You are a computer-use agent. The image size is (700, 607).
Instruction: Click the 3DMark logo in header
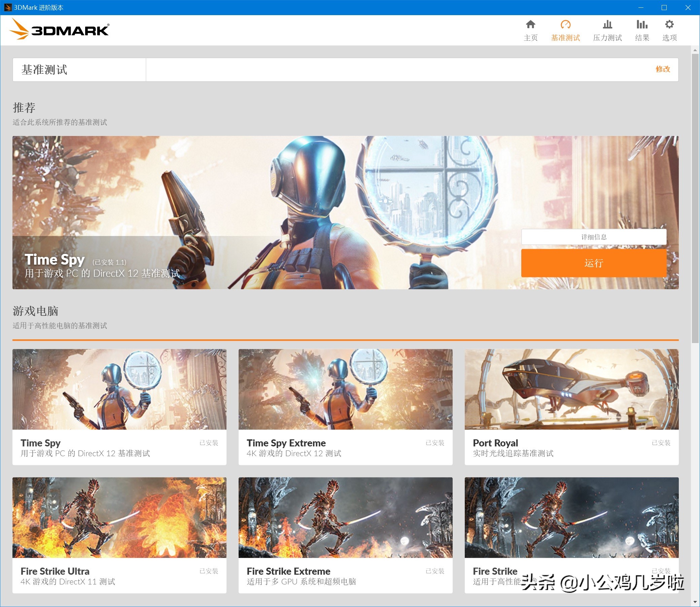coord(60,30)
